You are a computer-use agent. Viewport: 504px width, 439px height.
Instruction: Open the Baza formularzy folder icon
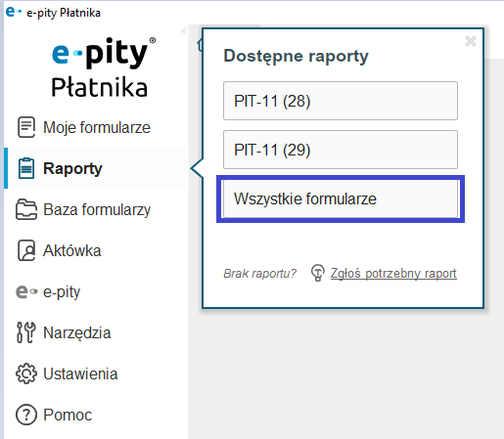[26, 209]
